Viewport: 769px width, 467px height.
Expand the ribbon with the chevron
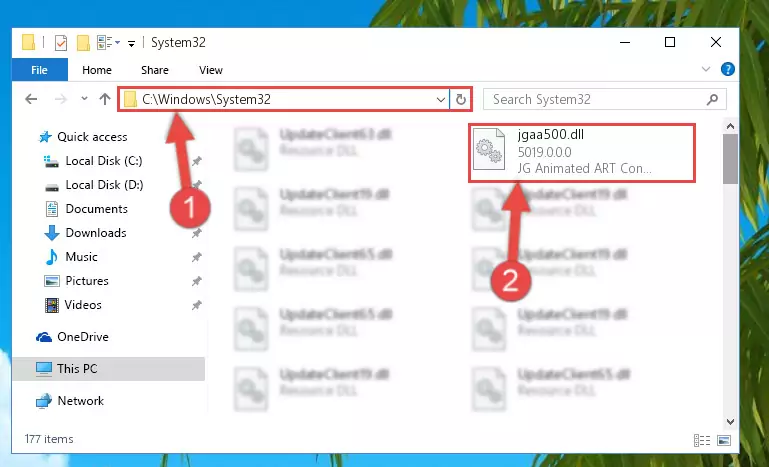pyautogui.click(x=706, y=69)
